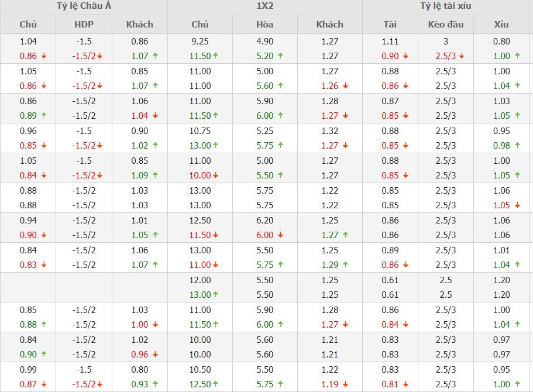Select the Tỷ lệ tài xỉu header
The width and height of the screenshot is (533, 392).
446,6
